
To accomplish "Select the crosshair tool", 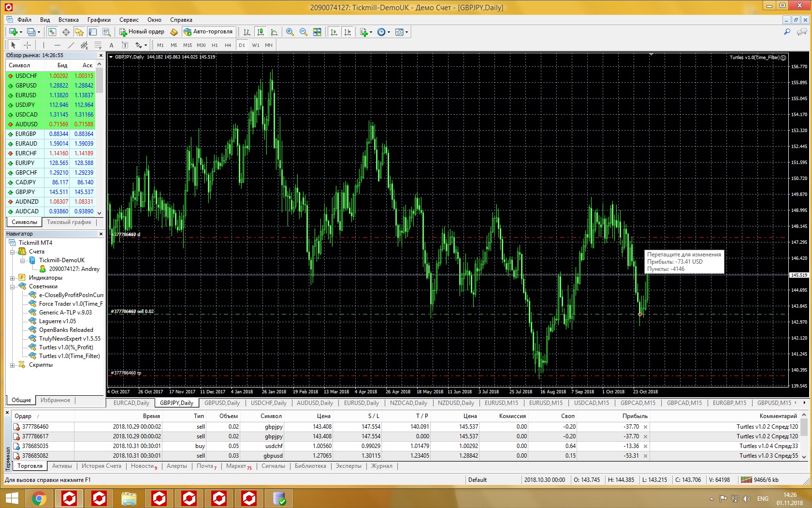I will pos(27,45).
